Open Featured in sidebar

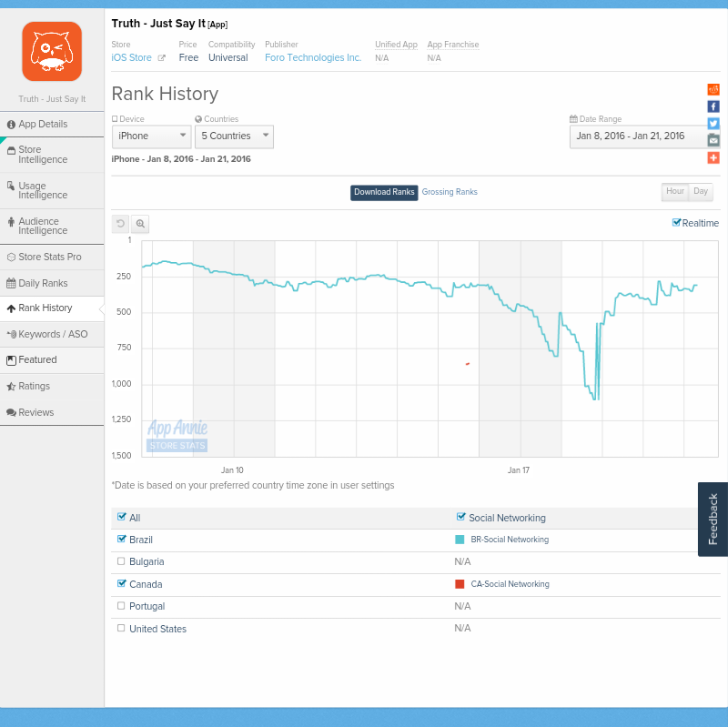(x=52, y=360)
